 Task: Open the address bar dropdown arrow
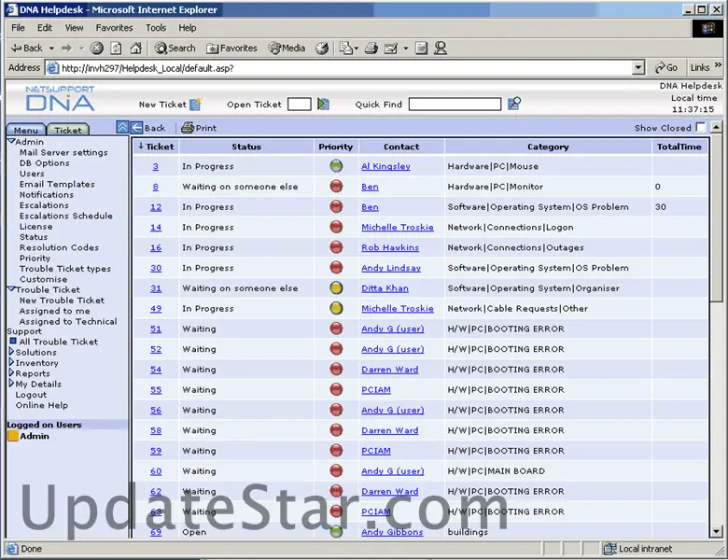point(638,68)
